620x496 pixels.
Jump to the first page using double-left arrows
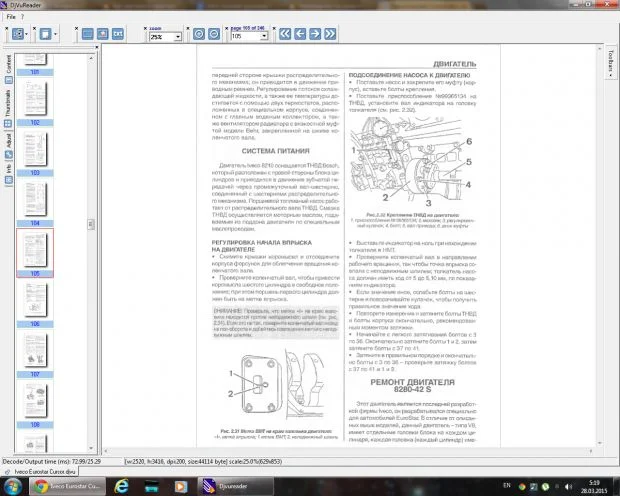(284, 34)
